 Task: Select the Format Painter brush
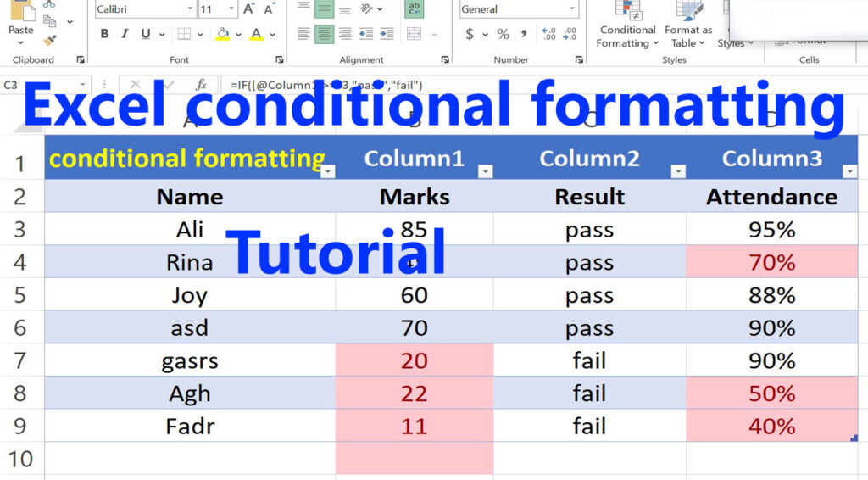pos(50,40)
